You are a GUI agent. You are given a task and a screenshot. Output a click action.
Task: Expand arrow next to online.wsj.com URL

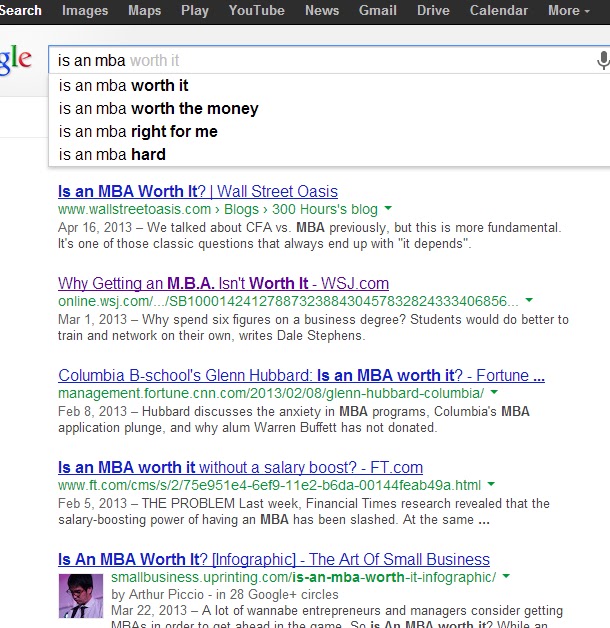pyautogui.click(x=529, y=300)
